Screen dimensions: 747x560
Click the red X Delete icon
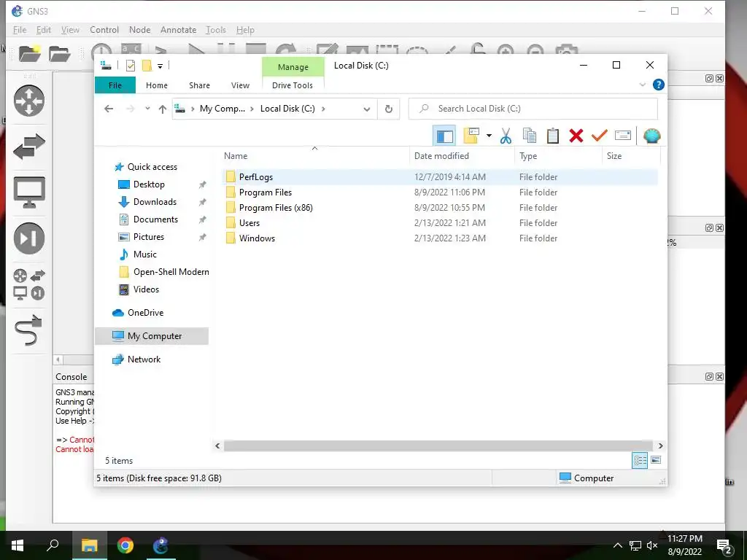click(x=576, y=136)
